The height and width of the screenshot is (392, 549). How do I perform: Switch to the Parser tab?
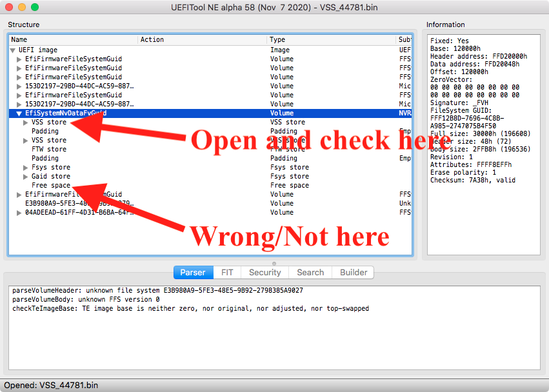coord(194,272)
